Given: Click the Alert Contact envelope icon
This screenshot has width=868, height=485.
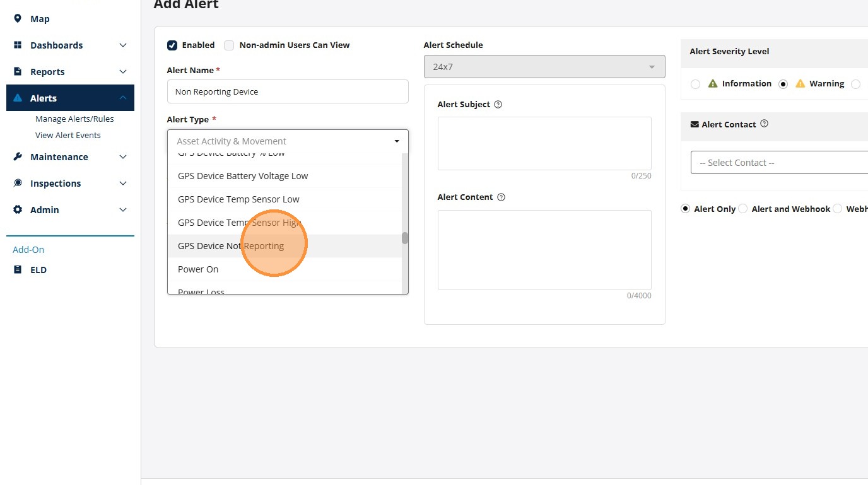Looking at the screenshot, I should (695, 125).
